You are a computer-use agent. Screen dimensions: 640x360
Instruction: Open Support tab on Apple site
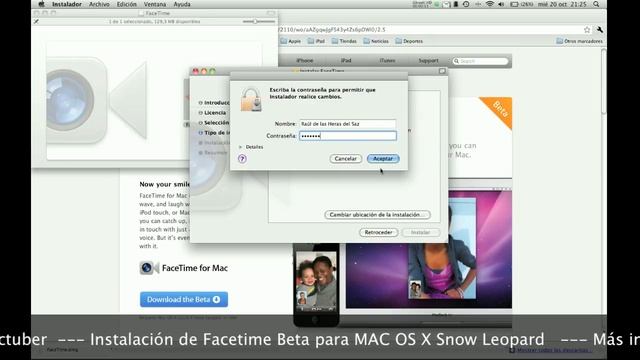pos(428,61)
